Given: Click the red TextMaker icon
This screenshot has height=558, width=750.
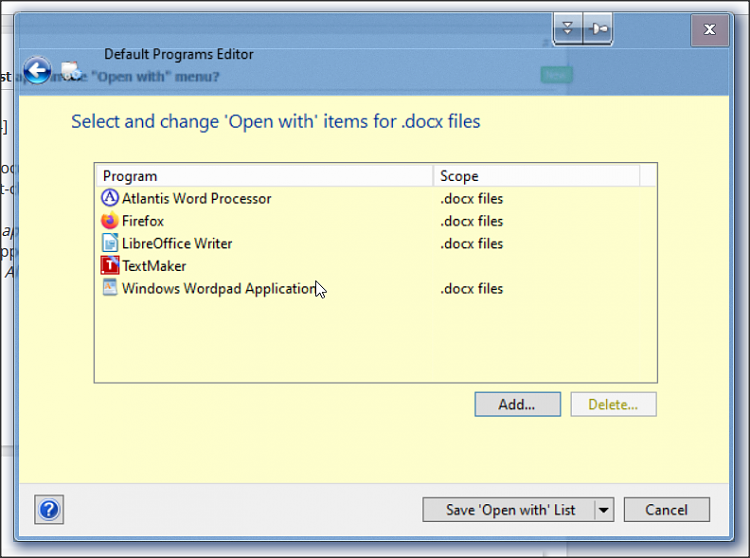Looking at the screenshot, I should point(110,265).
